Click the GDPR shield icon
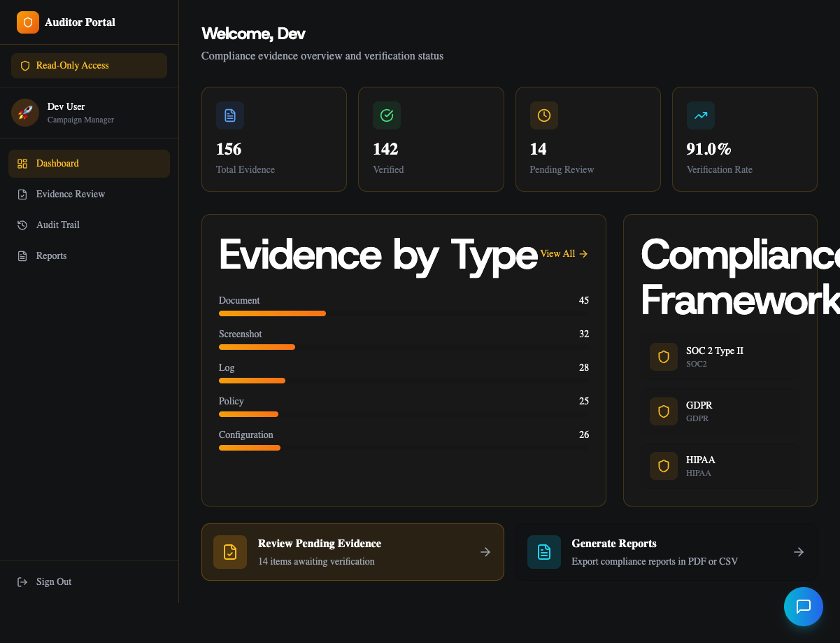 663,411
